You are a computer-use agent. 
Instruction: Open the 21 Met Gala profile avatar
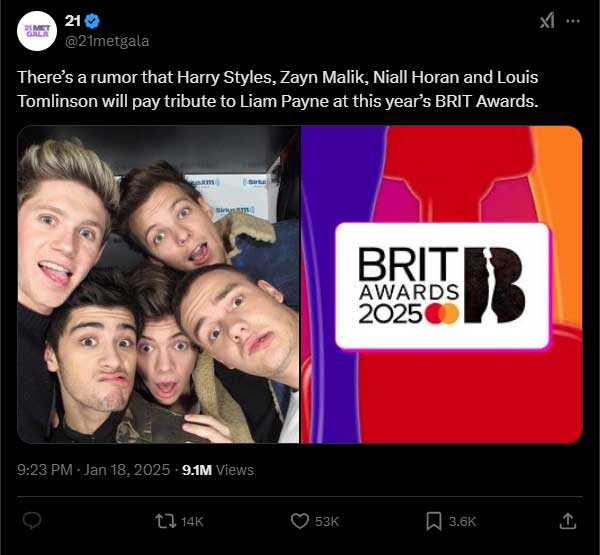click(x=37, y=31)
